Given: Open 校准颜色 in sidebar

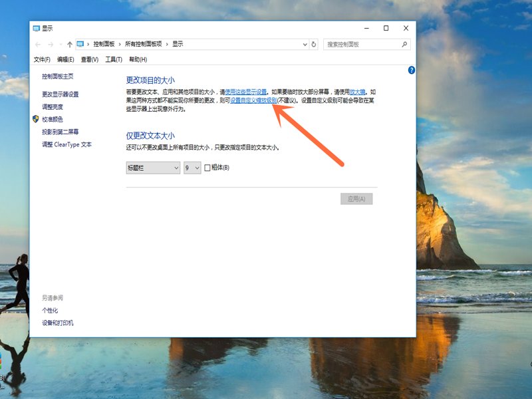Looking at the screenshot, I should click(53, 119).
